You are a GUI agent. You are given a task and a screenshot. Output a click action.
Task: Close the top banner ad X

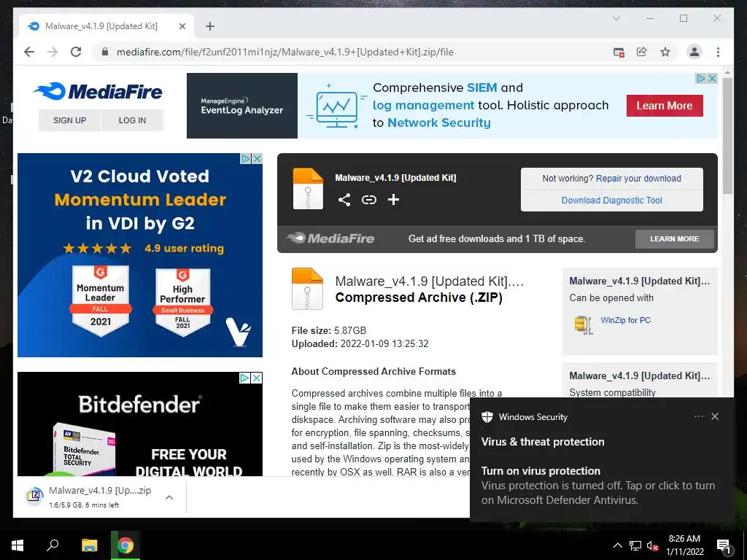[x=712, y=78]
